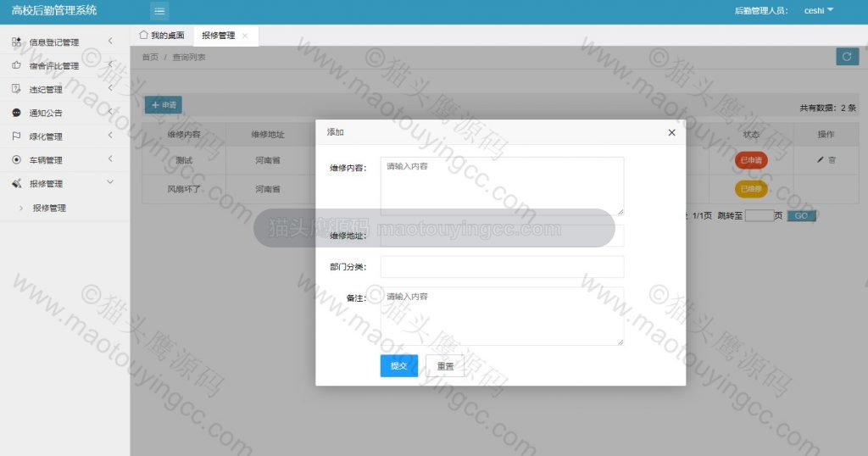Click the 车辆管理 circle icon
The height and width of the screenshot is (456, 868).
(17, 159)
